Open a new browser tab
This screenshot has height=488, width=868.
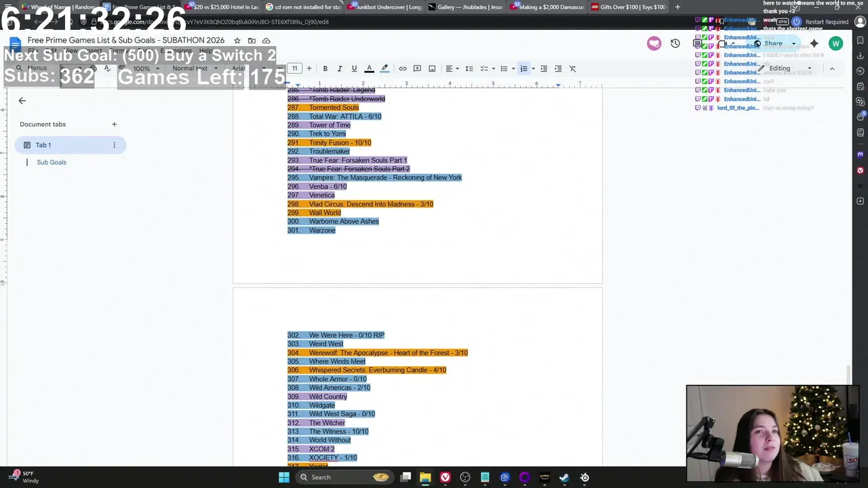(x=677, y=7)
